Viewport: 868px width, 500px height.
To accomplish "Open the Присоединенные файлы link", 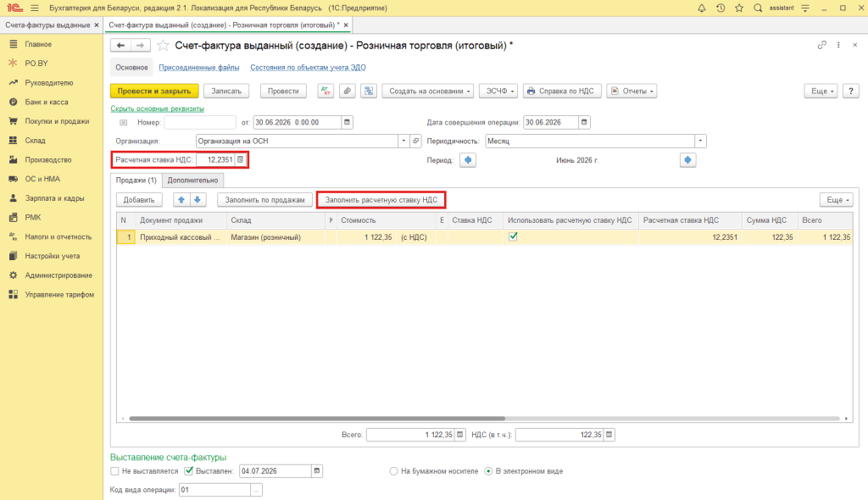I will pyautogui.click(x=198, y=68).
